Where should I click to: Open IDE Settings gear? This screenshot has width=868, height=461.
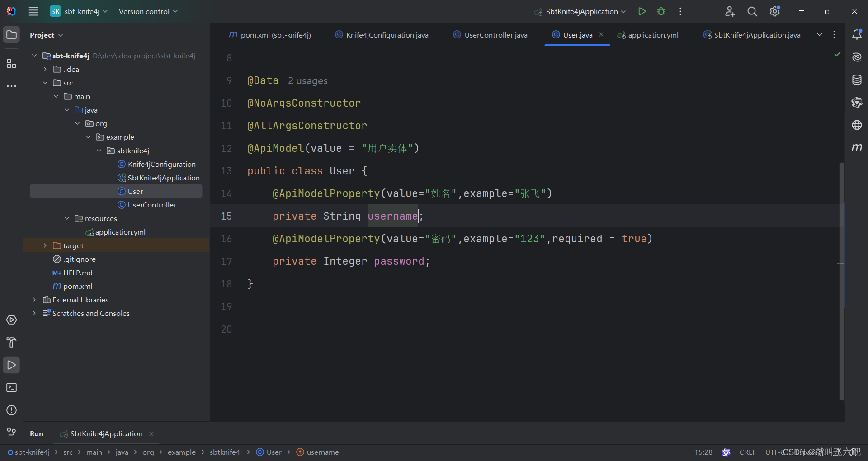(x=775, y=11)
